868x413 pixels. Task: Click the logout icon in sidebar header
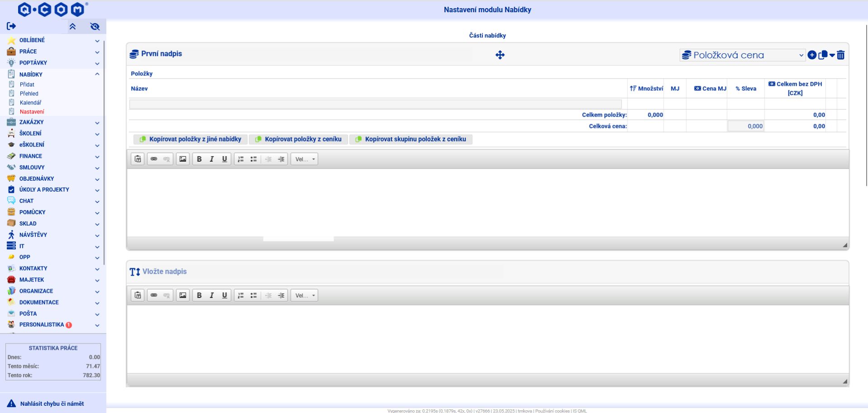(11, 26)
